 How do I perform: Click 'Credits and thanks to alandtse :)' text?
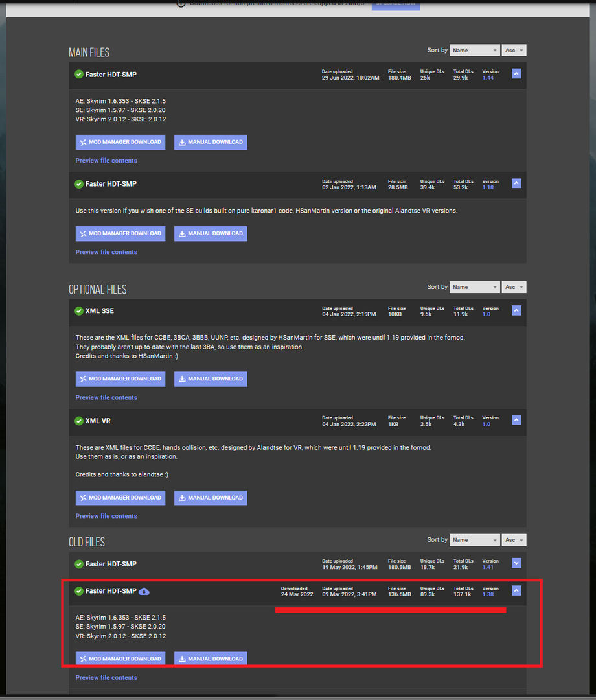[122, 474]
